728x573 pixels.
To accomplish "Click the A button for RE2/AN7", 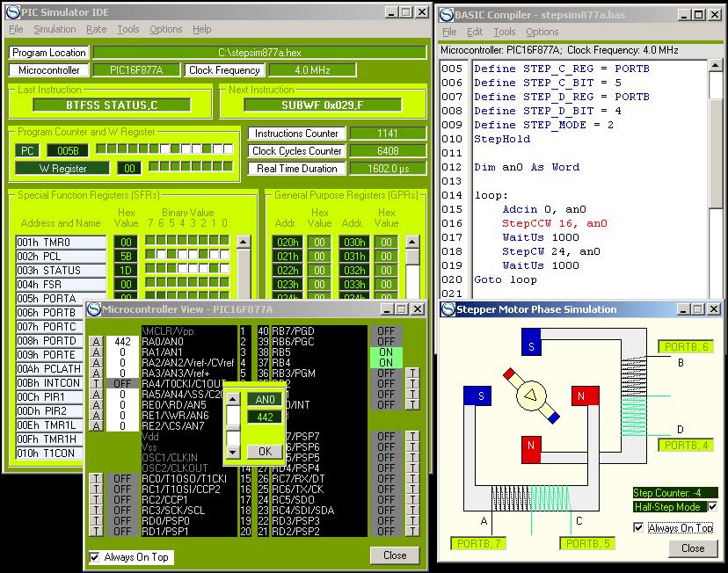I will [x=96, y=426].
